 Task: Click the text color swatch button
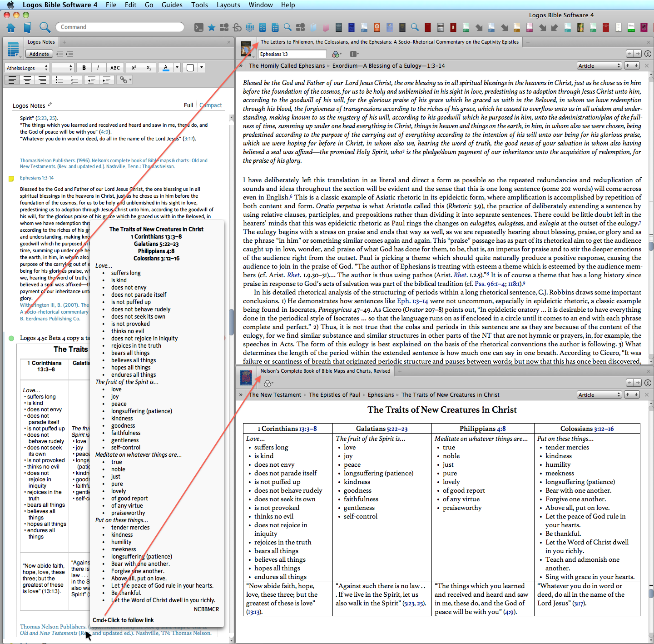point(166,68)
